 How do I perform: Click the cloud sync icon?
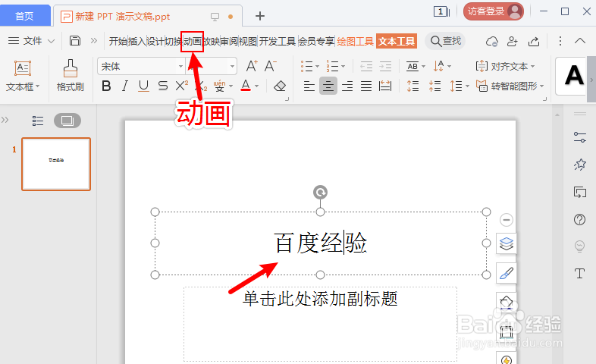492,41
